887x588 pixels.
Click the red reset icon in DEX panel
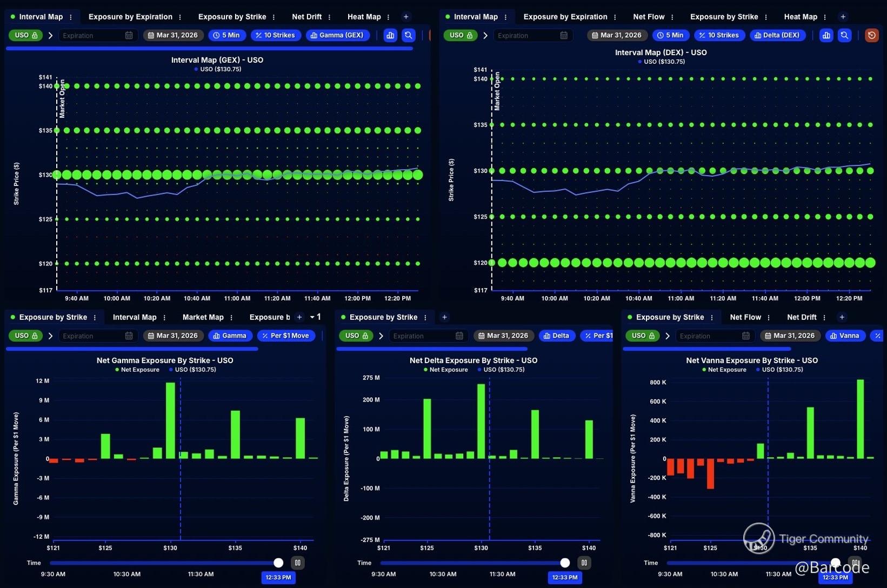click(871, 35)
